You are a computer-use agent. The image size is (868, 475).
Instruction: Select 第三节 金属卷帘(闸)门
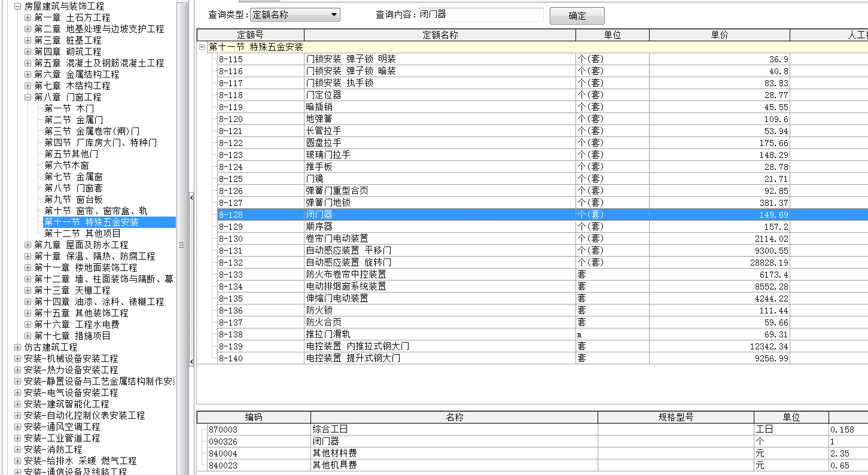pos(92,131)
